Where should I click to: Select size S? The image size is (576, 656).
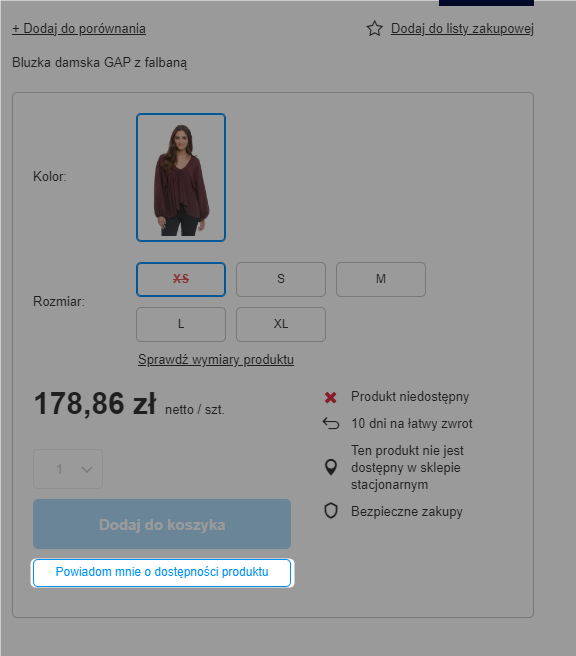point(281,279)
